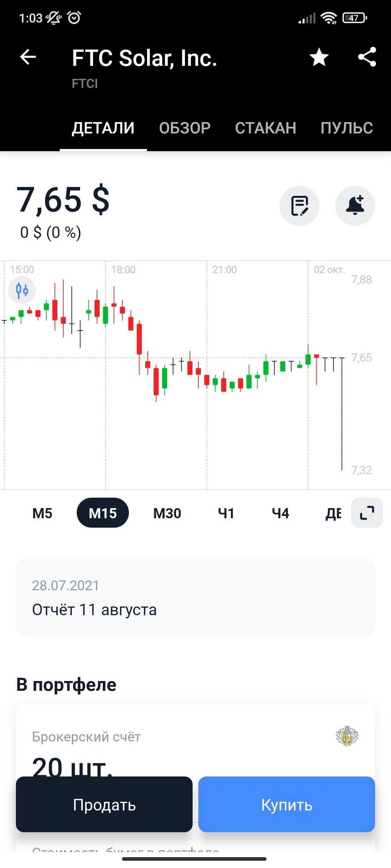Viewport: 391px width, 868px height.
Task: Tap the battery indicator in the status bar
Action: click(355, 18)
